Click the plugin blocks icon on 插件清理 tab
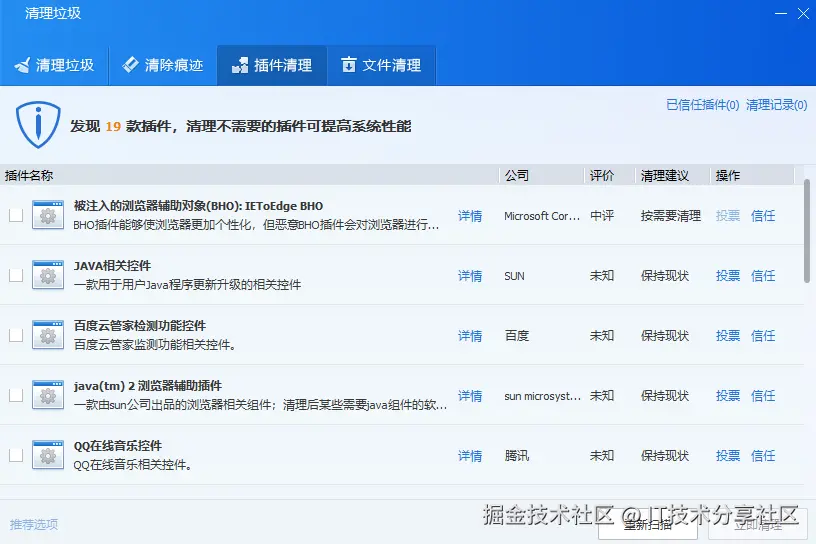 (239, 66)
